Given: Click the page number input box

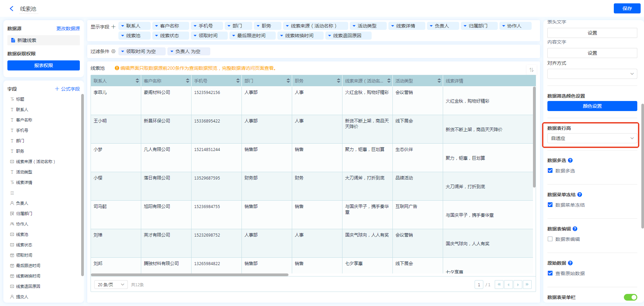Looking at the screenshot, I should click(479, 285).
